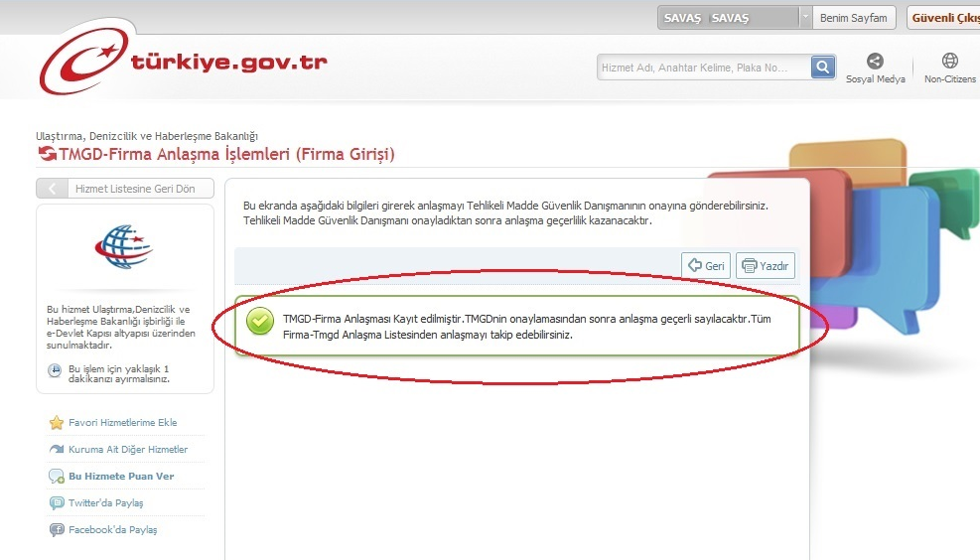Click Güvenli Çıkış logout button
The height and width of the screenshot is (560, 980).
pos(943,18)
